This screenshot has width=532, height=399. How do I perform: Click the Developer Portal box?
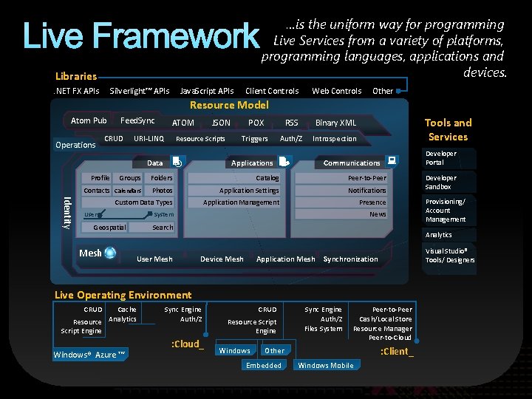pos(449,158)
